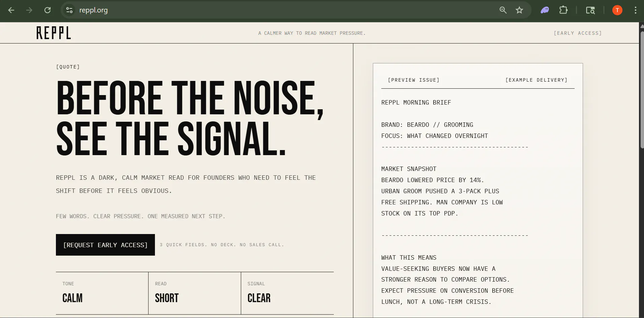
Task: Select the [EXAMPLE DELIVERY] label
Action: pyautogui.click(x=536, y=80)
